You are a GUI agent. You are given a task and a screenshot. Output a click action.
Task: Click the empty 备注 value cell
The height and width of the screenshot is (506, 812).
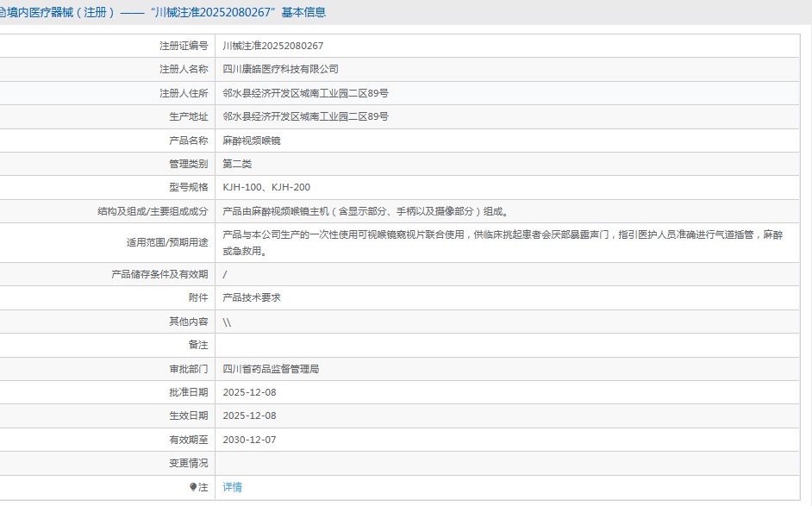coord(509,345)
